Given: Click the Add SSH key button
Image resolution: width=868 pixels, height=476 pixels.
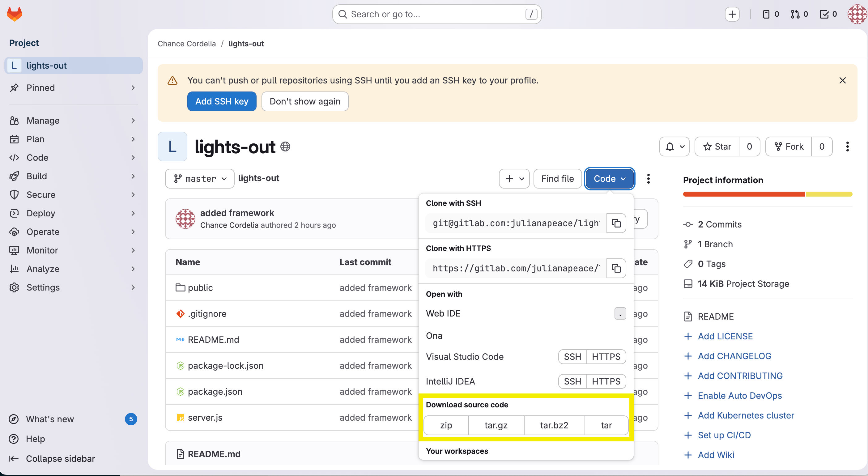Looking at the screenshot, I should tap(221, 101).
